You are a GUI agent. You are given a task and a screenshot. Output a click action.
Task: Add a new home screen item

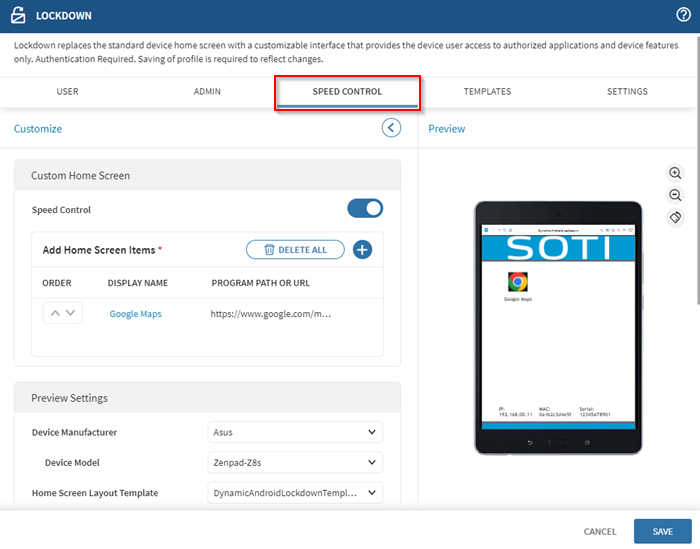[x=362, y=250]
